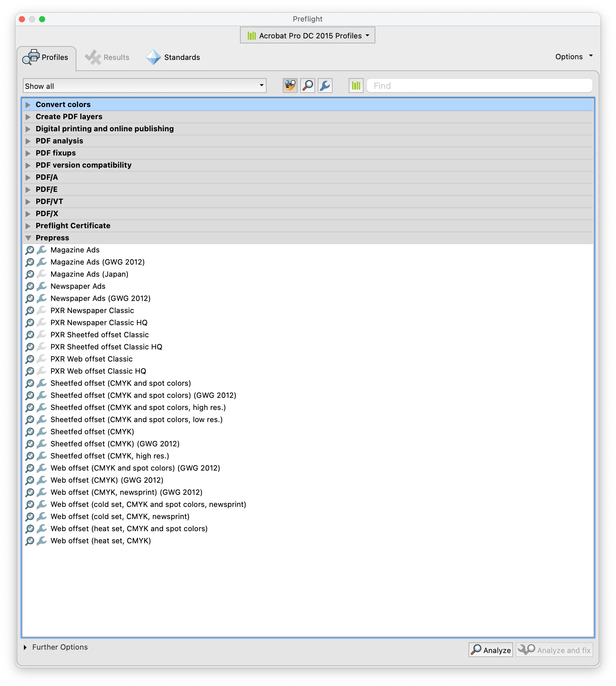Screen dimensions: 616x686
Task: Click the magnifier beside Sheetfed offset (CMYK, high res.)
Action: (x=30, y=456)
